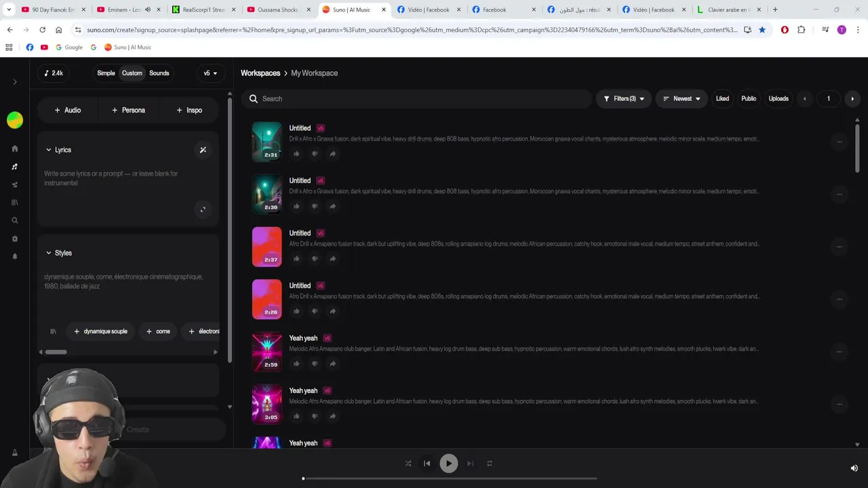Open the Search magnifier sidebar icon
The image size is (868, 488).
(15, 220)
